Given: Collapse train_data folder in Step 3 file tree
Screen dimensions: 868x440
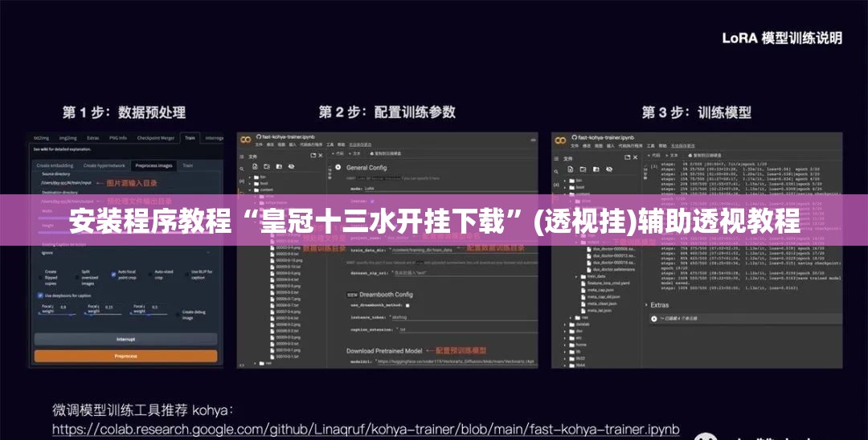Looking at the screenshot, I should [576, 276].
